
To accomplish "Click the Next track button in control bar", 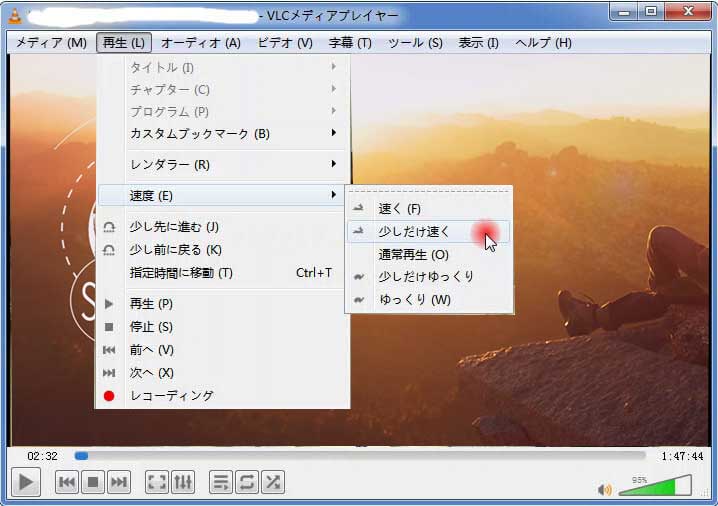I will pyautogui.click(x=119, y=482).
